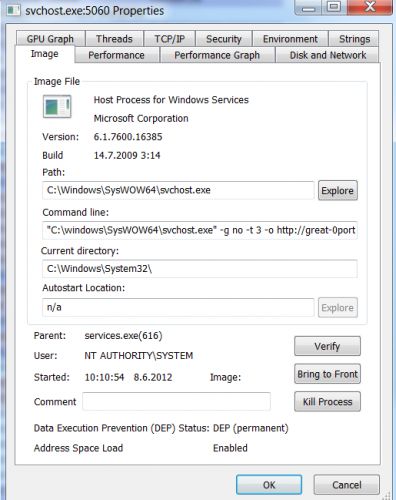Open the Performance tab
396x500 pixels.
[x=116, y=55]
